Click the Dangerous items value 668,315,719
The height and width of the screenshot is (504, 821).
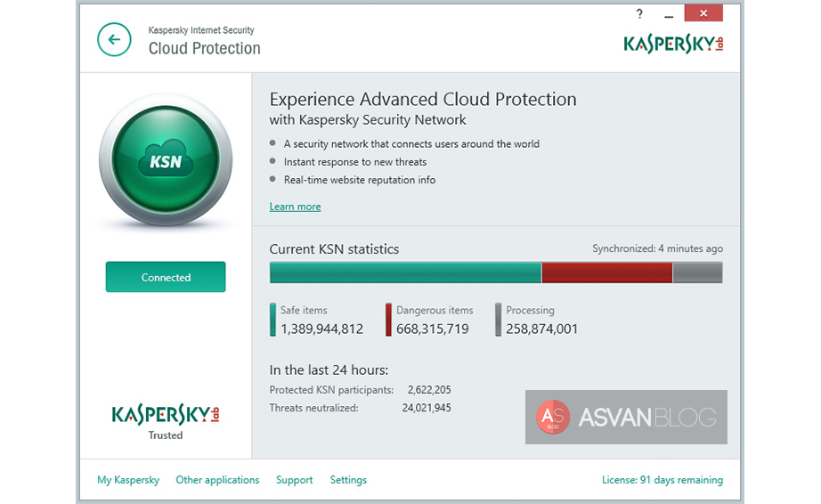(x=433, y=329)
